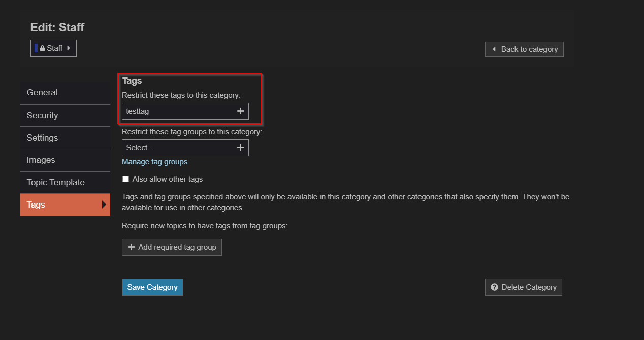Viewport: 644px width, 340px height.
Task: Switch to the General tab
Action: [x=65, y=93]
